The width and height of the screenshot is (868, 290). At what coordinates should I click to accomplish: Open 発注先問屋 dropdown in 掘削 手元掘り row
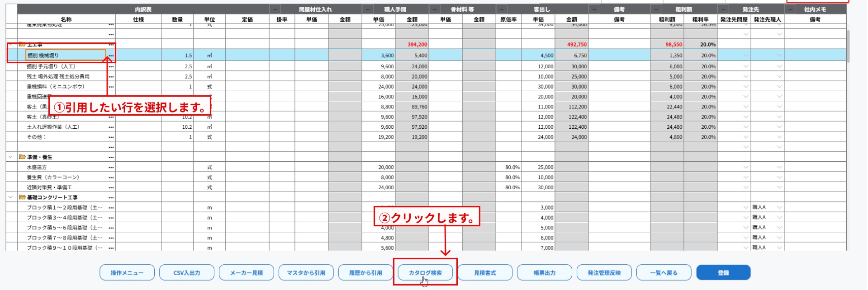[746, 66]
